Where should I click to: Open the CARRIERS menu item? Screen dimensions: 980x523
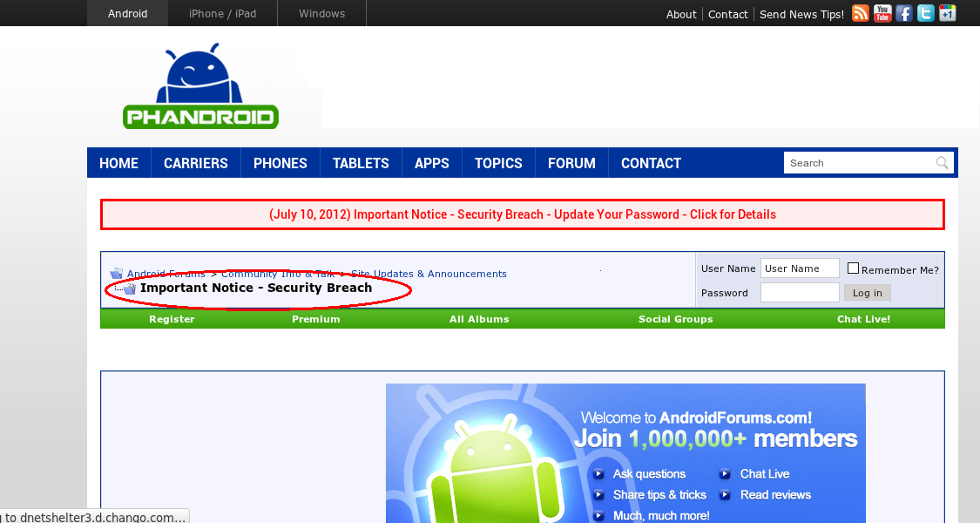click(x=196, y=163)
